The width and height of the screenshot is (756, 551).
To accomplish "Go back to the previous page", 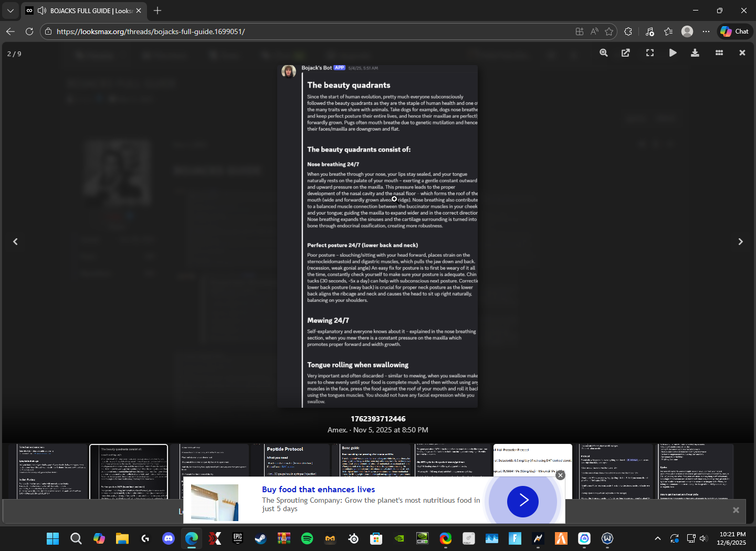I will 10,31.
